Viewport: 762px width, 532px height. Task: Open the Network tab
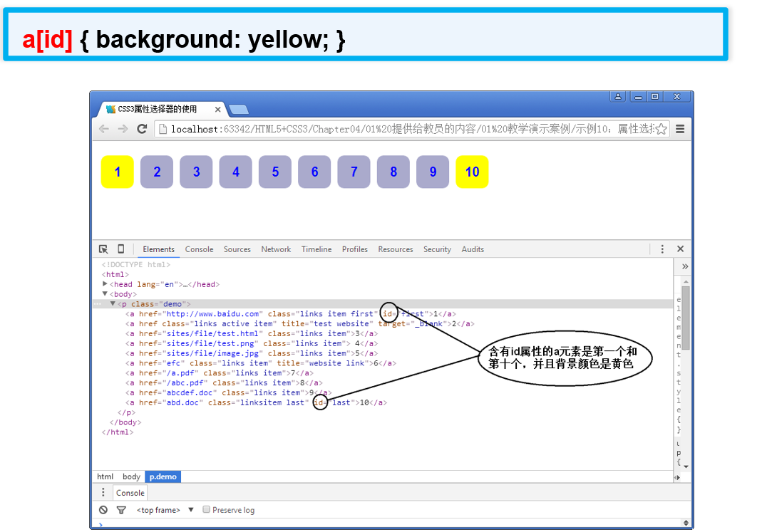(x=276, y=249)
